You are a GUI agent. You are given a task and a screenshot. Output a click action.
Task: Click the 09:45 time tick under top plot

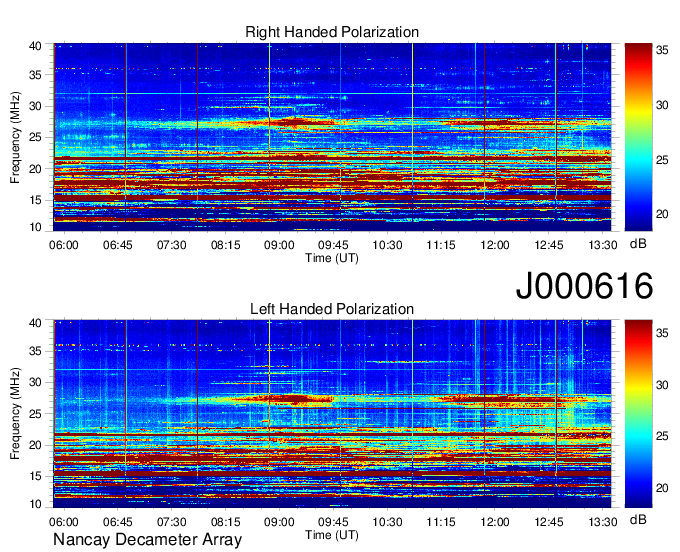(x=333, y=245)
